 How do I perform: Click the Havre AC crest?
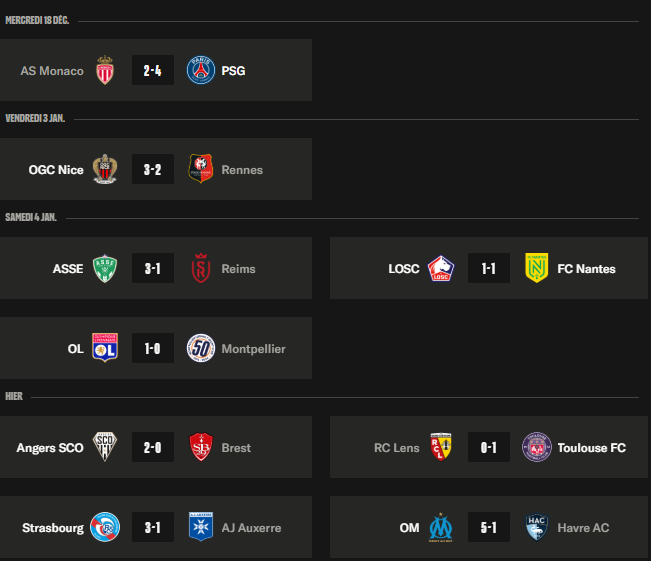[x=536, y=527]
